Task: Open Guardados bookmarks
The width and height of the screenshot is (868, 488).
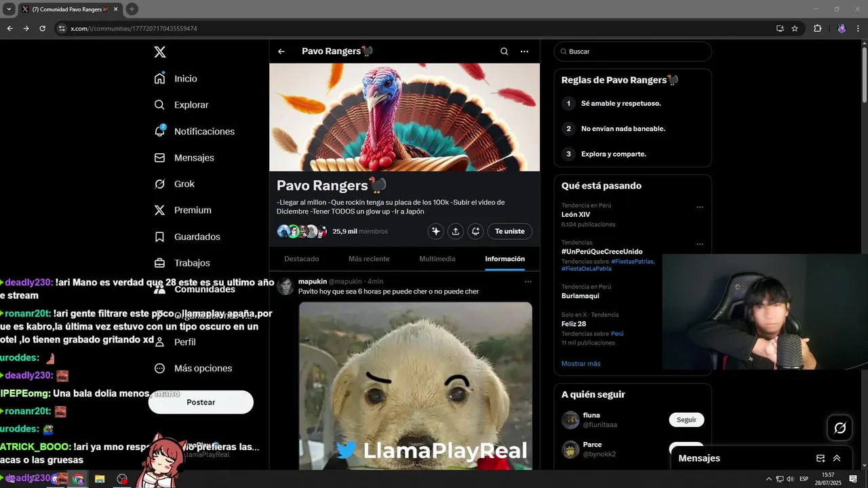Action: tap(186, 237)
